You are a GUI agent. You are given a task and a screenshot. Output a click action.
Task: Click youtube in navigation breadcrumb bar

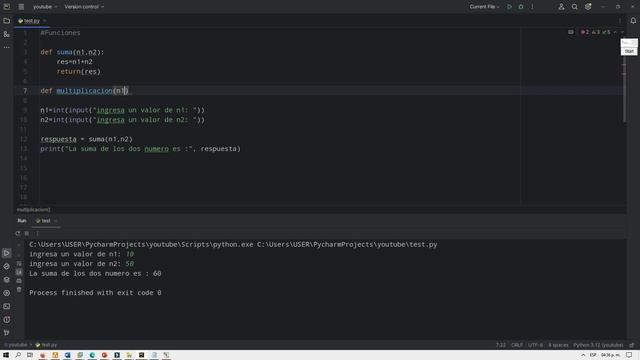tap(18, 345)
